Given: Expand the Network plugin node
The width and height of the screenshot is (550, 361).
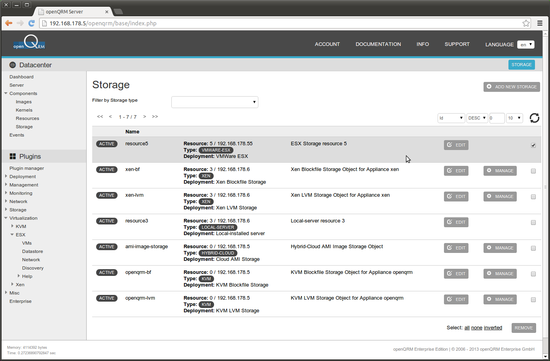Looking at the screenshot, I should pos(6,201).
